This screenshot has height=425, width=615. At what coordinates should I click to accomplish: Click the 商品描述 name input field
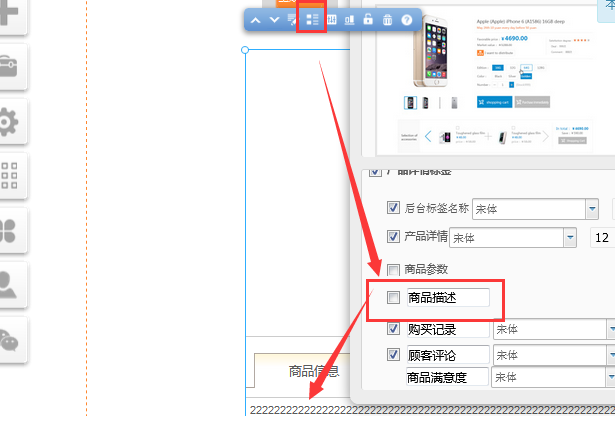pos(448,298)
